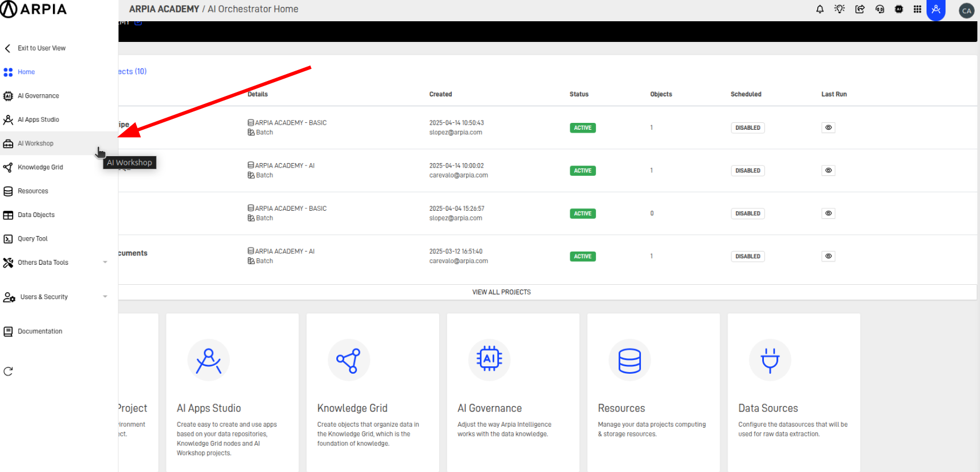The height and width of the screenshot is (472, 980).
Task: Click the edit icon in the black banner
Action: (x=138, y=23)
